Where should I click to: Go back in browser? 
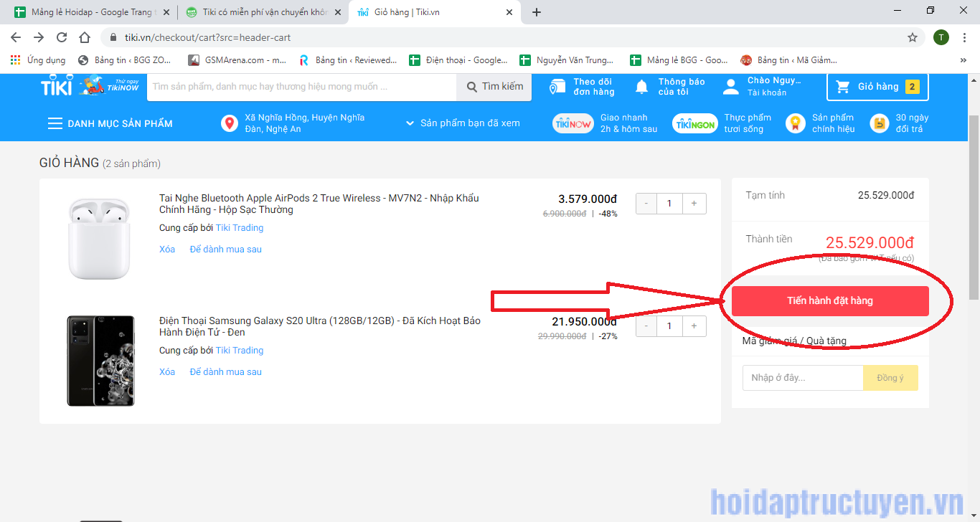16,37
